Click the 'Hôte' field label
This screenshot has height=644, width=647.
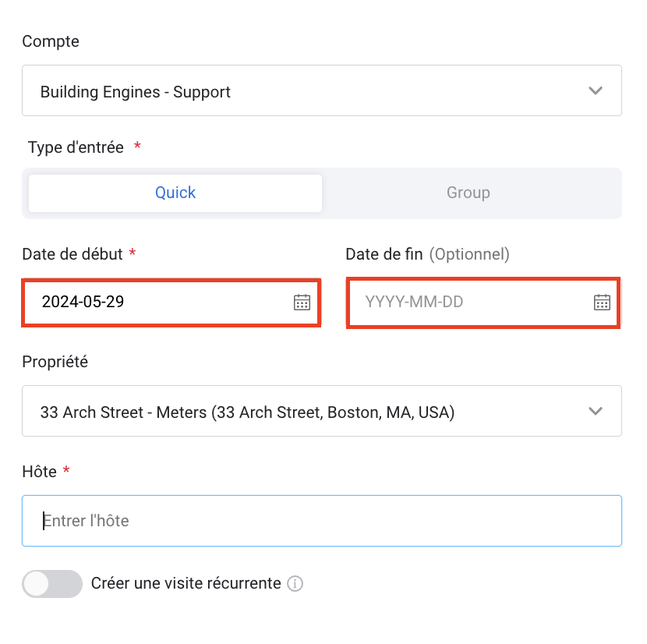click(x=39, y=472)
